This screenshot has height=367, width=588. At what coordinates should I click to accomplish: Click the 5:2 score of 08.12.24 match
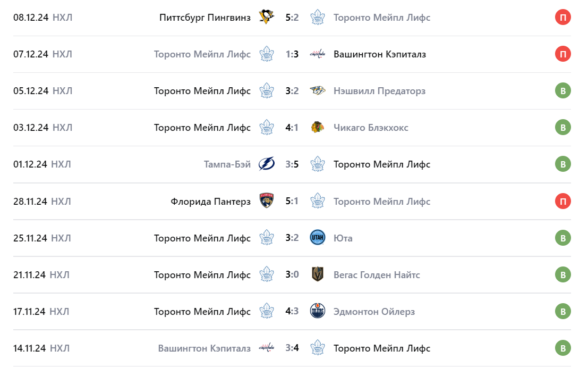pyautogui.click(x=292, y=18)
